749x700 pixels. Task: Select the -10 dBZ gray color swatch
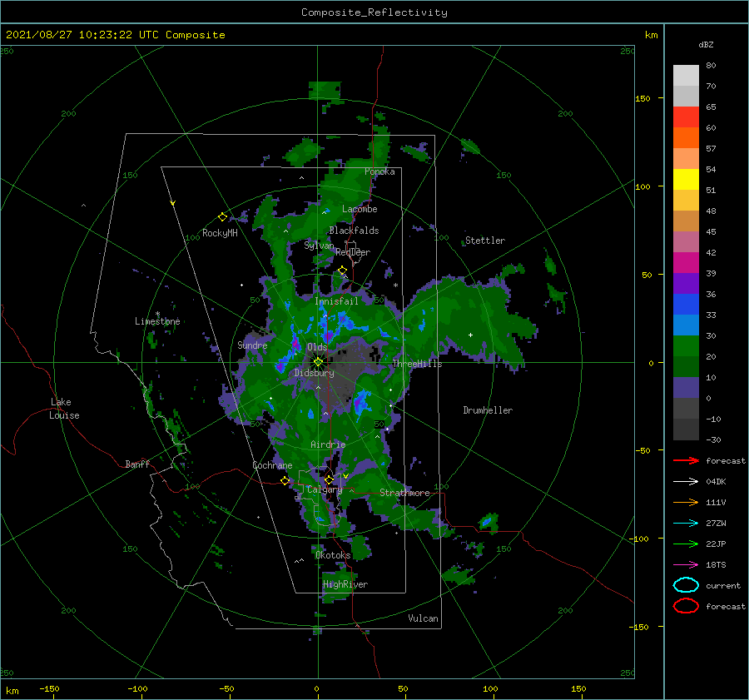pyautogui.click(x=686, y=429)
